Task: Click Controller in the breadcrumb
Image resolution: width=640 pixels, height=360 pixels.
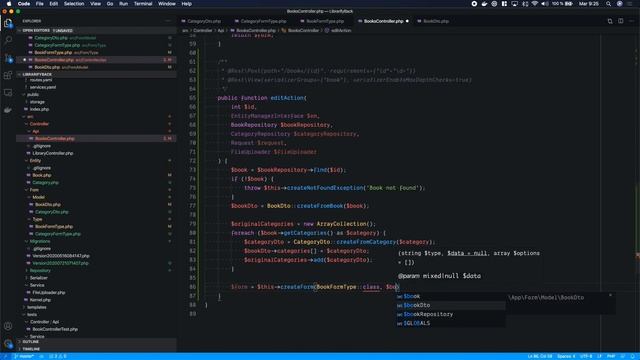Action: tap(202, 31)
